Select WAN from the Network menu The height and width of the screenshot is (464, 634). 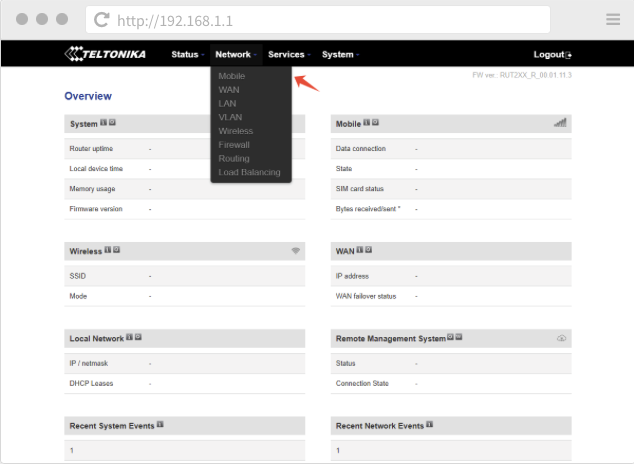[229, 90]
